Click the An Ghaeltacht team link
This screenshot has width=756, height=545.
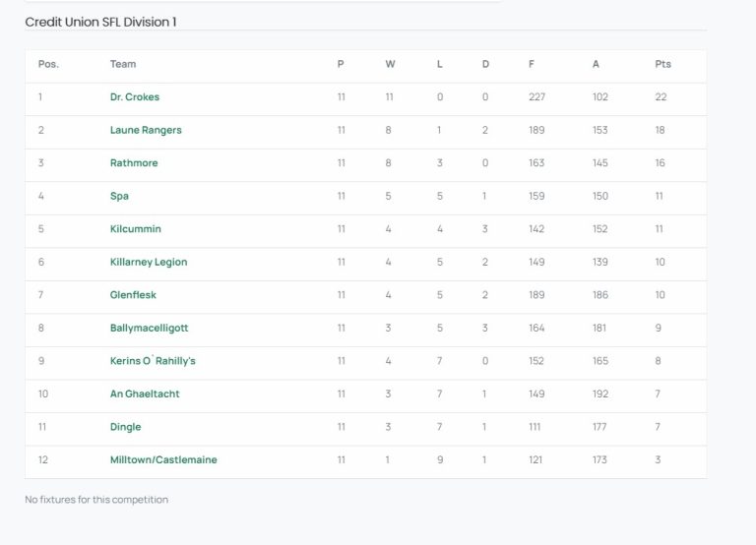coord(145,394)
